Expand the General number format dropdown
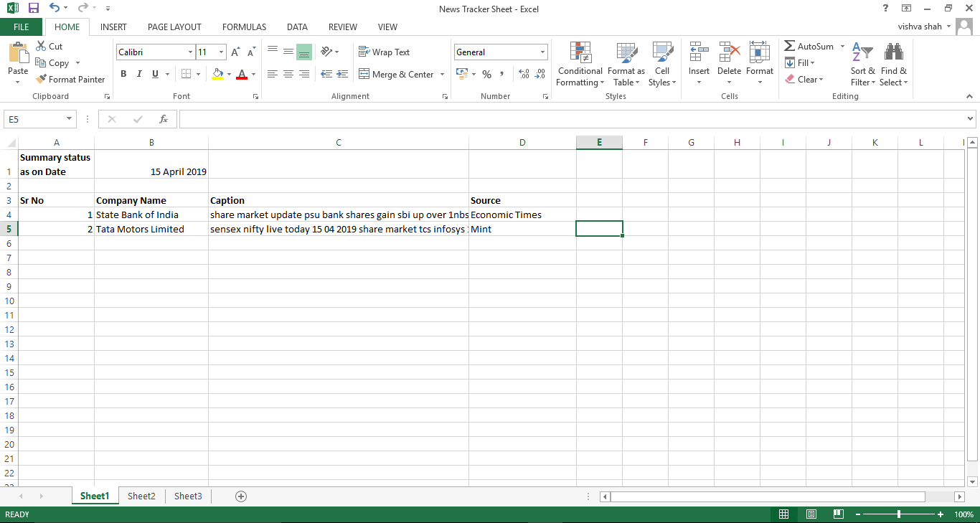980x523 pixels. [542, 52]
